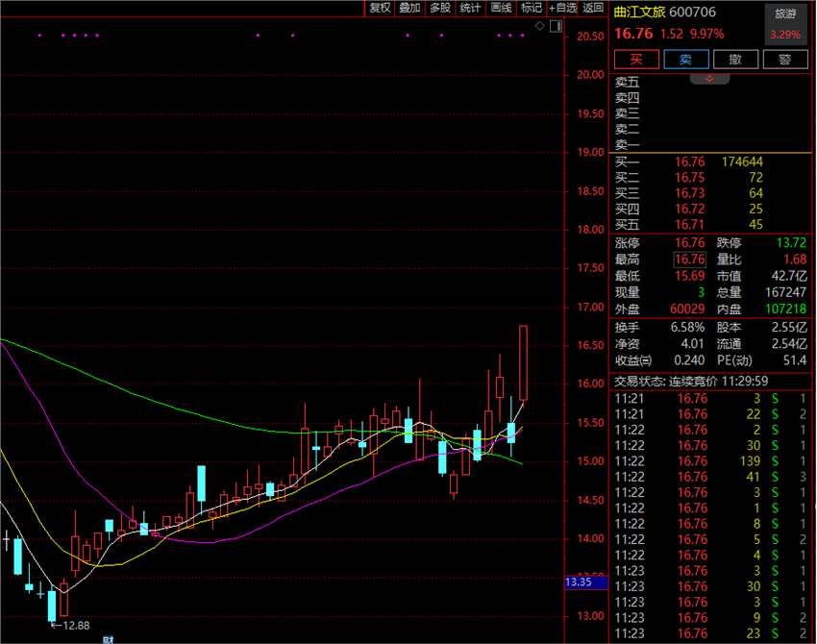Screen dimensions: 817x644
Task: Click the blue 卖 sell button
Action: (x=685, y=60)
